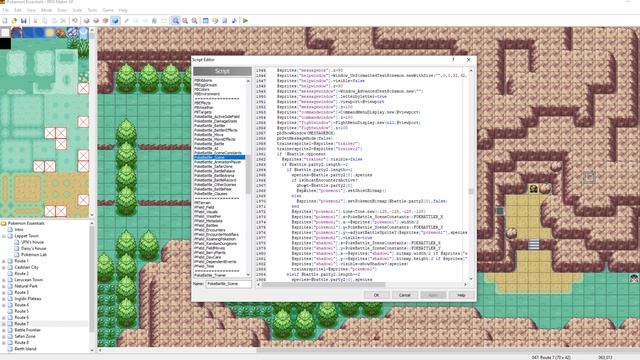
Task: Select the Layer 3 toolbar icon
Action: click(105, 21)
